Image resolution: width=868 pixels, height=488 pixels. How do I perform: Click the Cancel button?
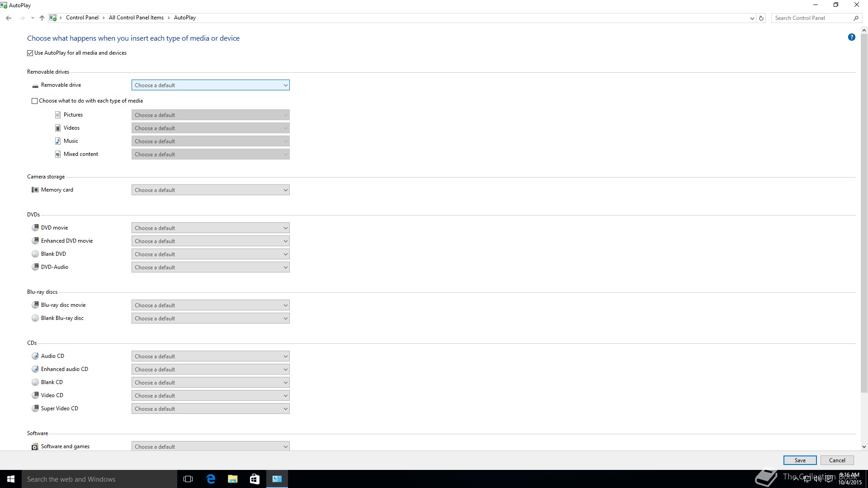pyautogui.click(x=837, y=460)
